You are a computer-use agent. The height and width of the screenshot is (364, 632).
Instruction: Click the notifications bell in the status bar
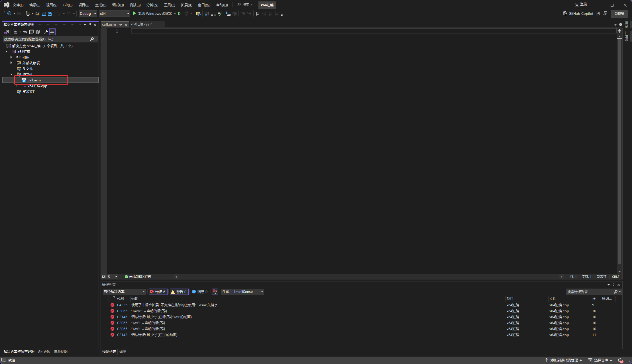coord(620,360)
